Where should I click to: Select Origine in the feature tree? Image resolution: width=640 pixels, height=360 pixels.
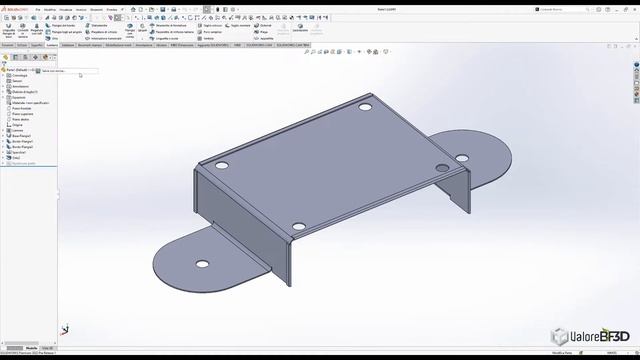coord(17,125)
